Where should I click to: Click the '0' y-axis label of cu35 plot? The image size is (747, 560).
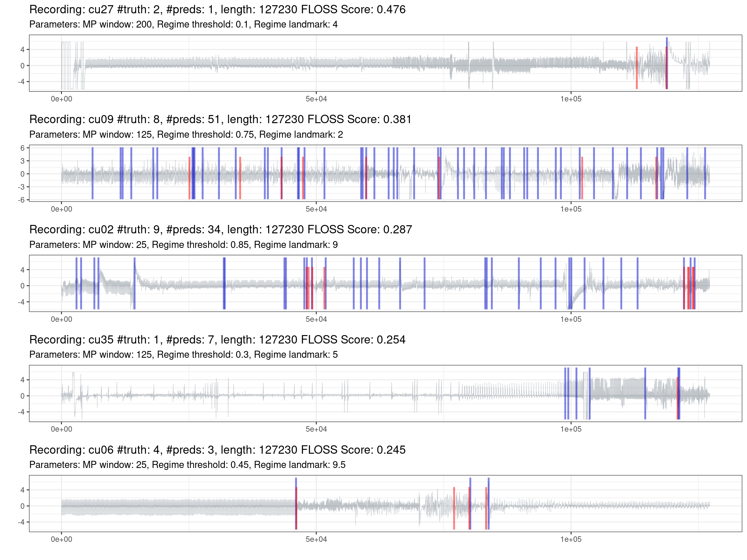coord(23,396)
